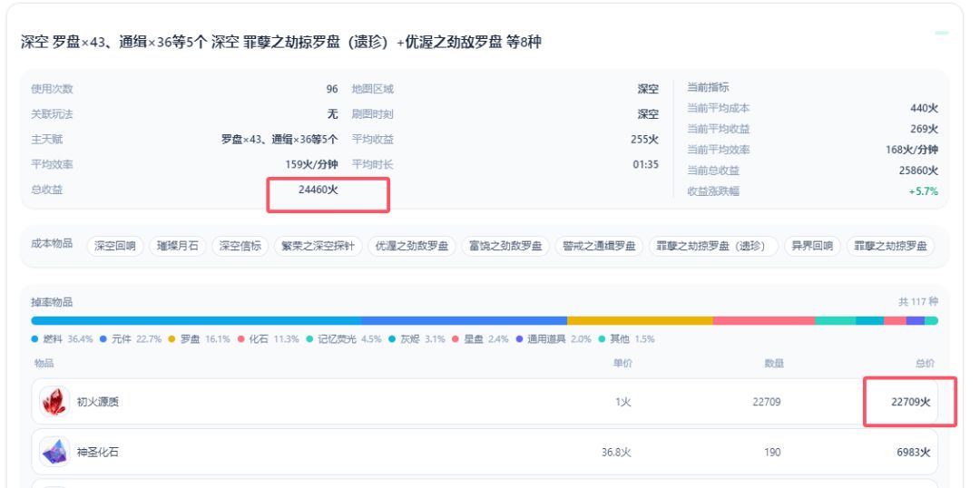The width and height of the screenshot is (980, 488).
Task: Click the 总收益 value 24460火
Action: pos(318,190)
